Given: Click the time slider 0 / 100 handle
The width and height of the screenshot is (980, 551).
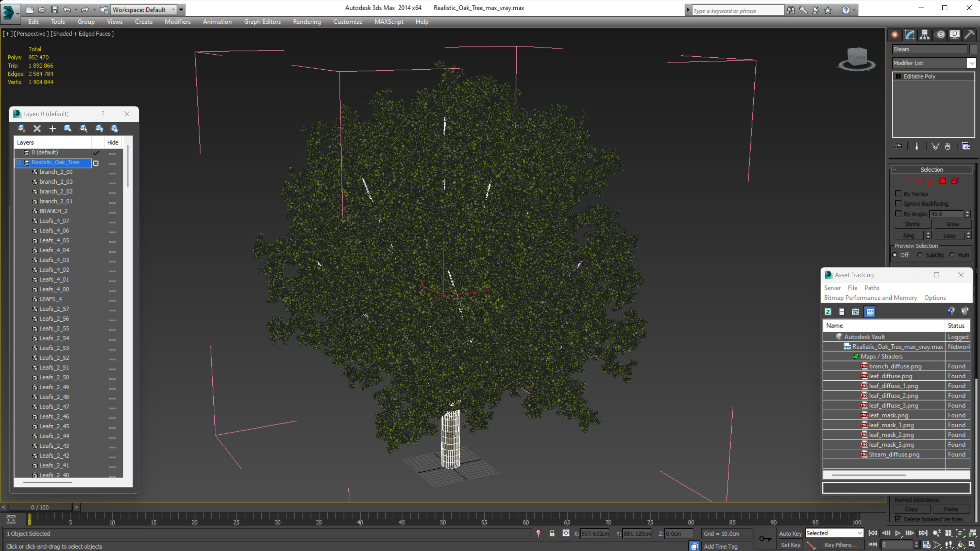Looking at the screenshot, I should tap(40, 507).
